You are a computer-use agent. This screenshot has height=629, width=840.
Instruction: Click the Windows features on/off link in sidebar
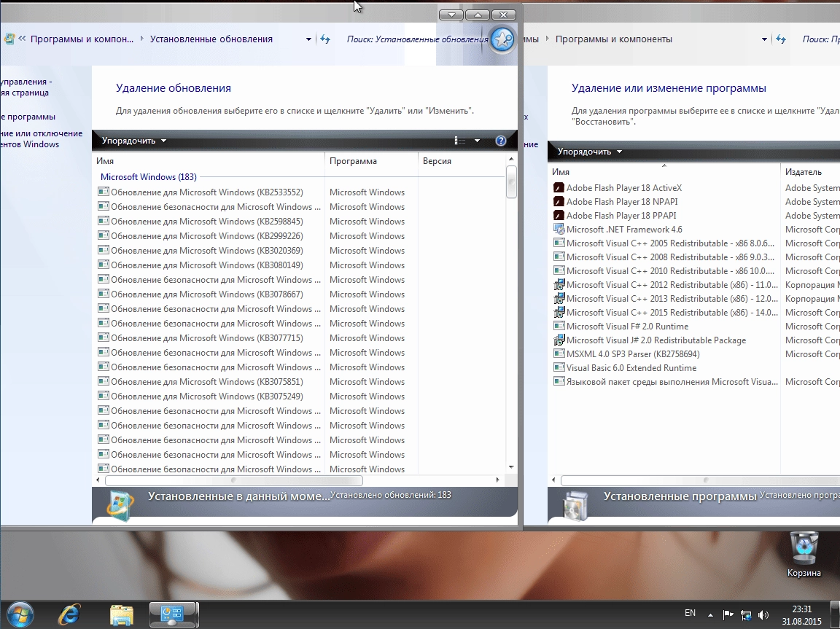click(42, 138)
